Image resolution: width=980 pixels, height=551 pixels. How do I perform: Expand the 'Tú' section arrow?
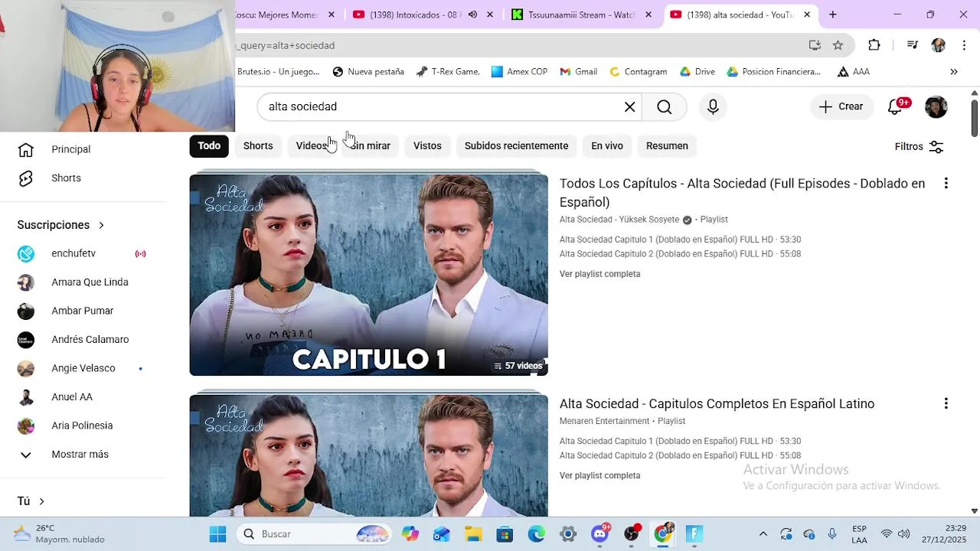41,501
